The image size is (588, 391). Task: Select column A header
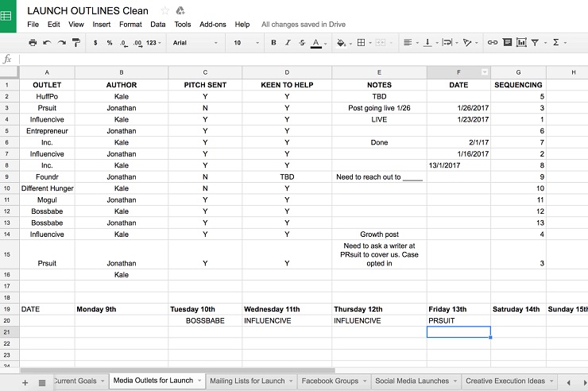[47, 72]
